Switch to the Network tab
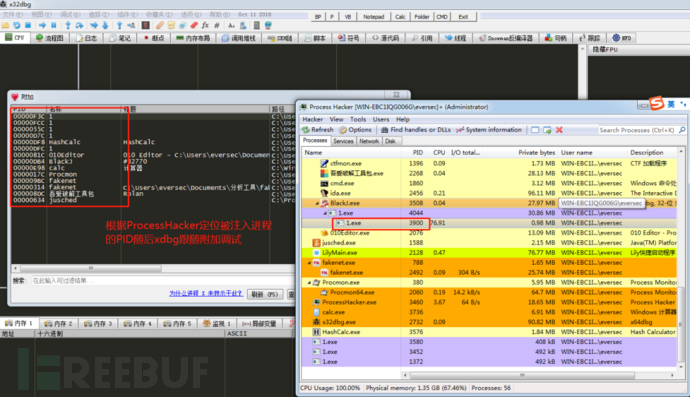Viewport: 690px width, 397px height. [369, 141]
